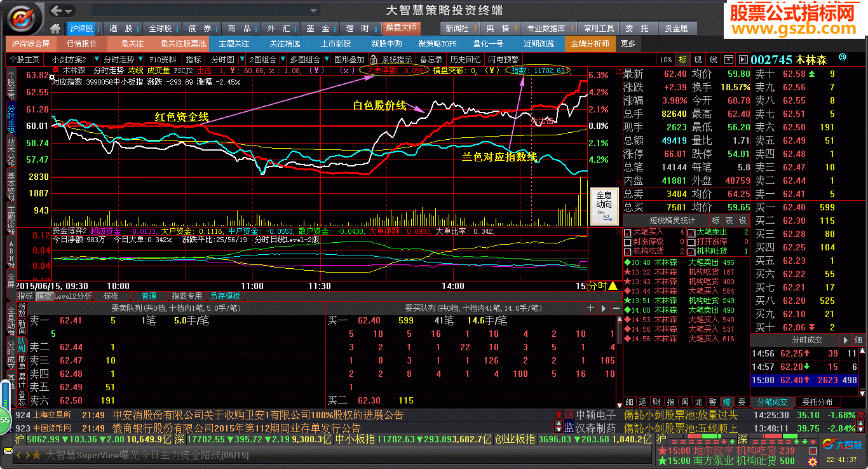Toggle the 大笔买入 checkbox

(x=628, y=233)
